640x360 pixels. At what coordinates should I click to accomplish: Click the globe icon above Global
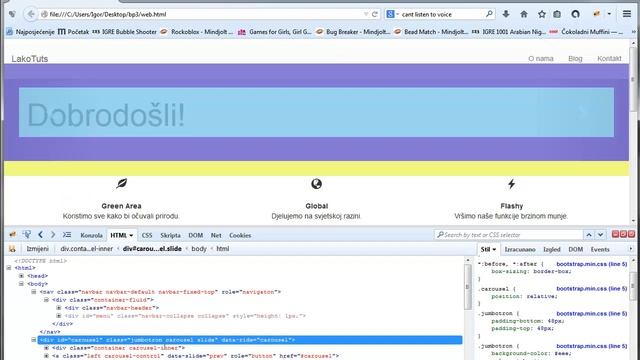point(316,184)
